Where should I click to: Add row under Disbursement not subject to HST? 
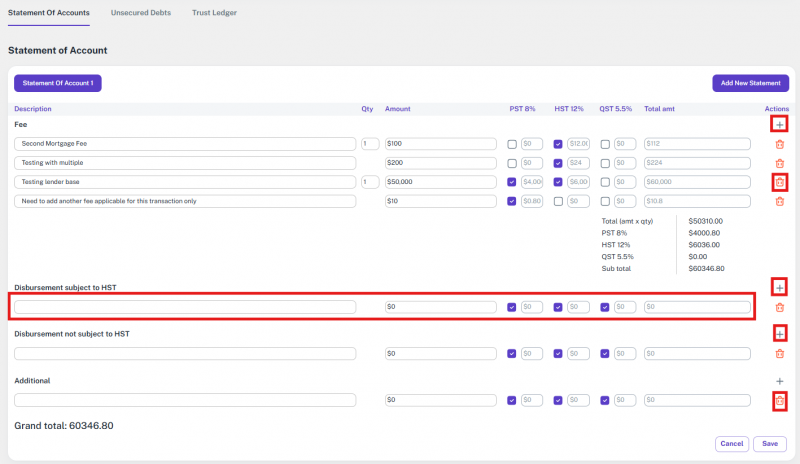coord(779,334)
